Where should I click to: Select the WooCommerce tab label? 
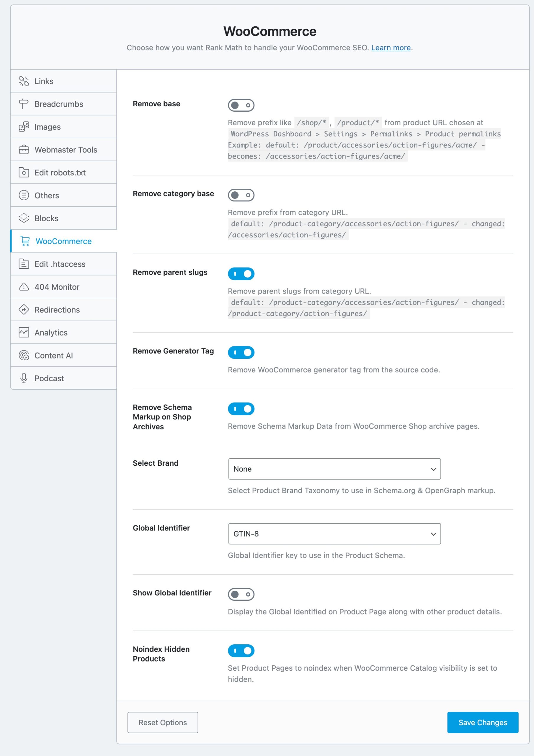(63, 241)
